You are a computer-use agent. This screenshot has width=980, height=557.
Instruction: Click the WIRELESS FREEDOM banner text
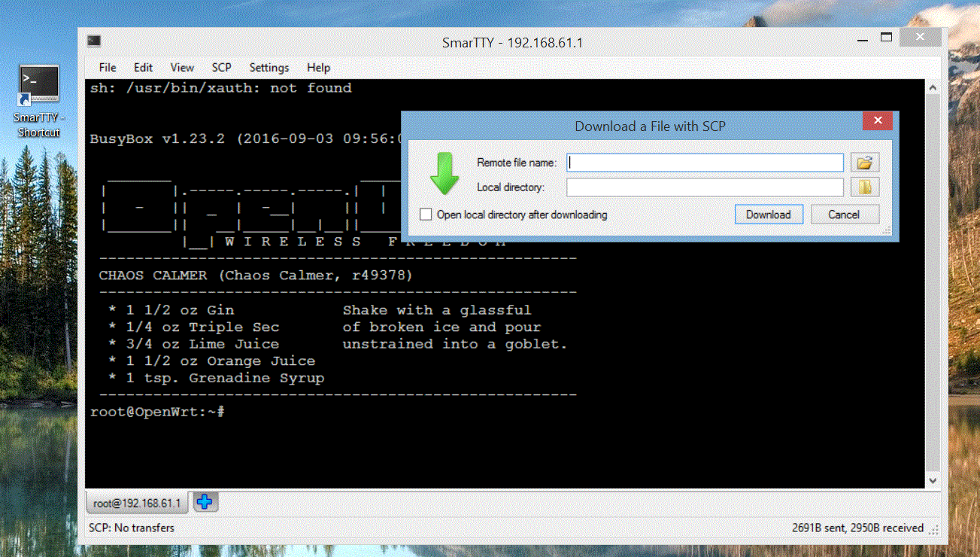click(366, 242)
